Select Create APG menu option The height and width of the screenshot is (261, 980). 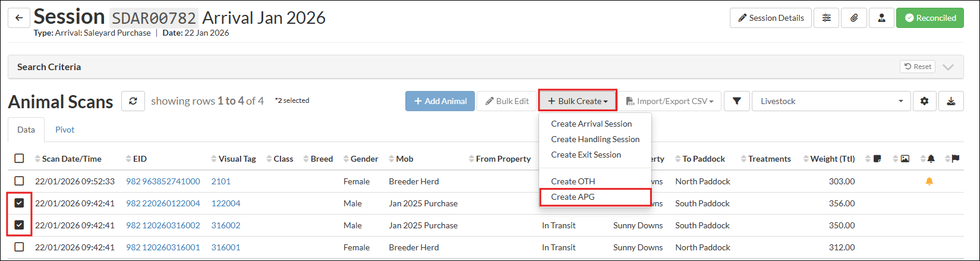click(x=573, y=197)
